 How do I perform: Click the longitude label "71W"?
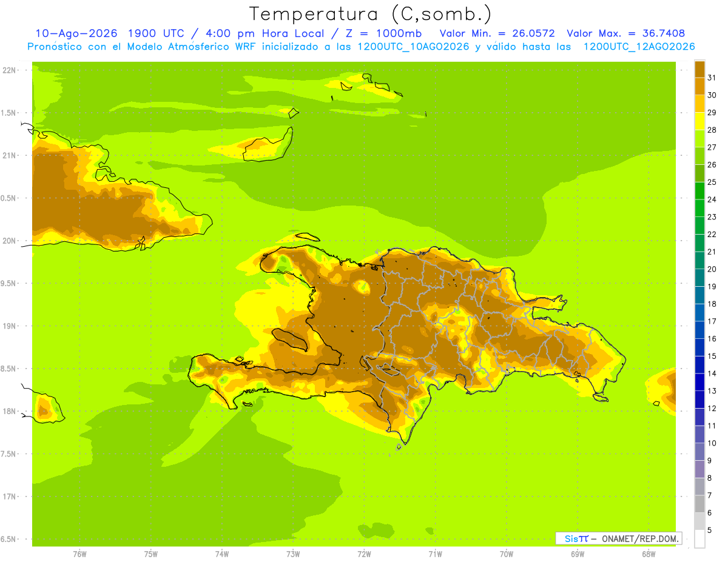(435, 554)
